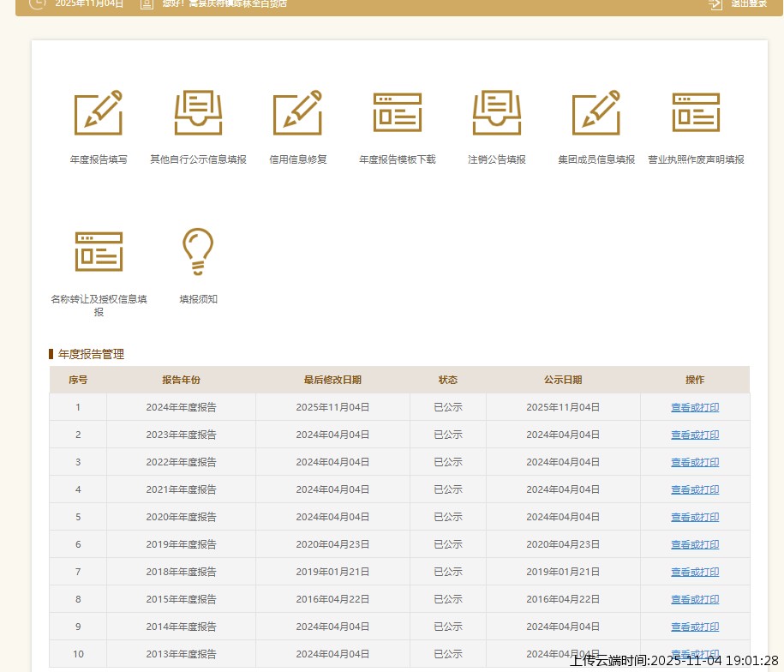Viewport: 784px width, 672px height.
Task: Select the 年度报告模板下载 icon
Action: (398, 113)
